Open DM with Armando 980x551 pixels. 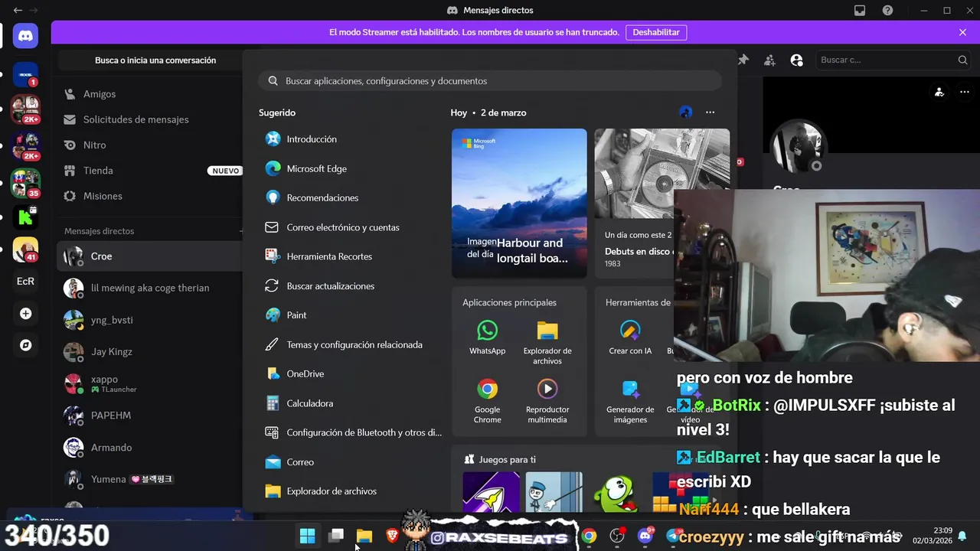[149, 448]
